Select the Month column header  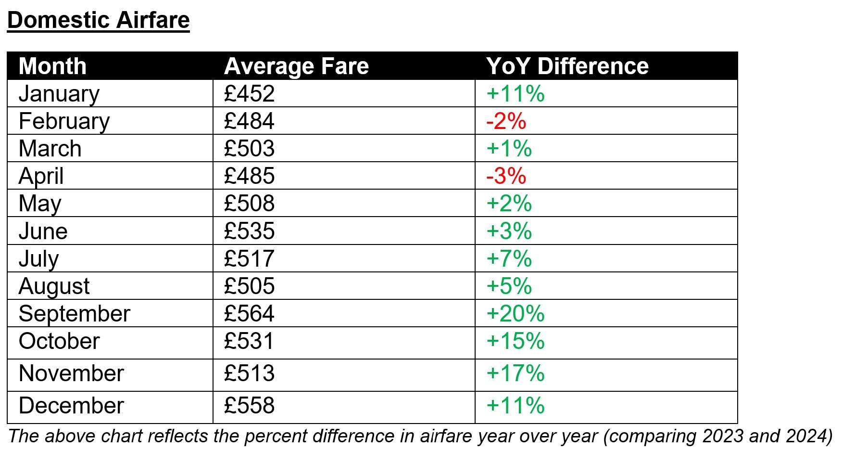tap(52, 66)
